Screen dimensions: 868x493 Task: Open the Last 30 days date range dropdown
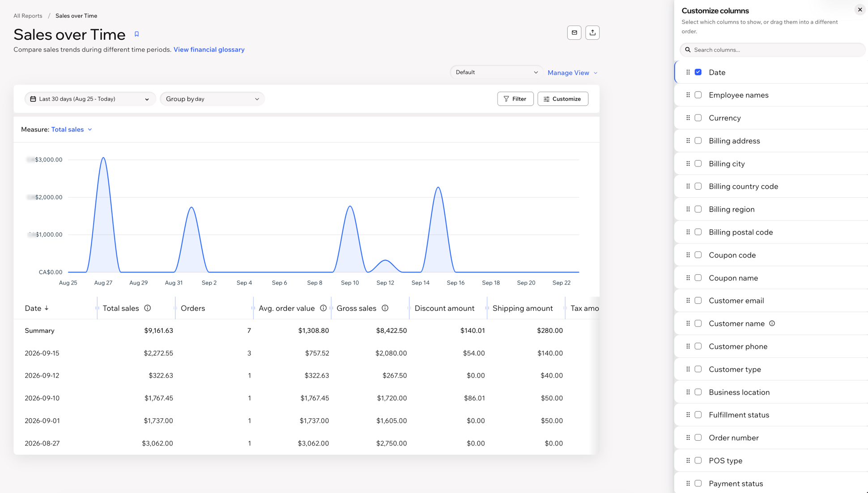90,99
